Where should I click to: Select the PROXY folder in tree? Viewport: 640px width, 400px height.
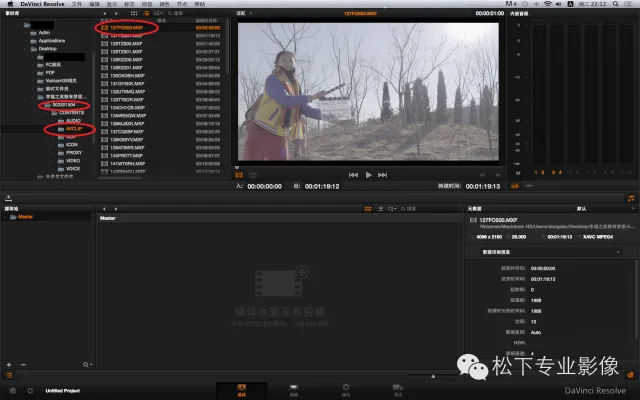tap(74, 153)
